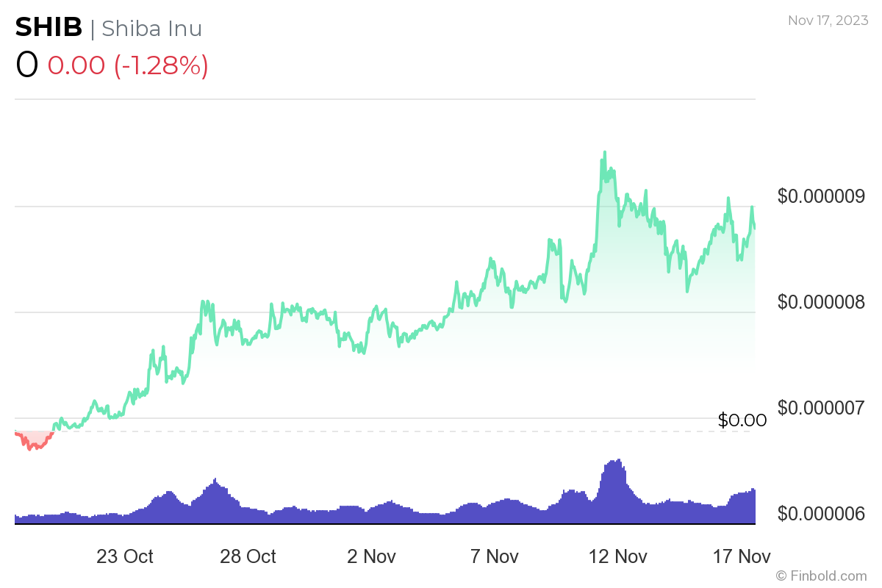Click the large current price value 0
882x588 pixels.
point(26,65)
